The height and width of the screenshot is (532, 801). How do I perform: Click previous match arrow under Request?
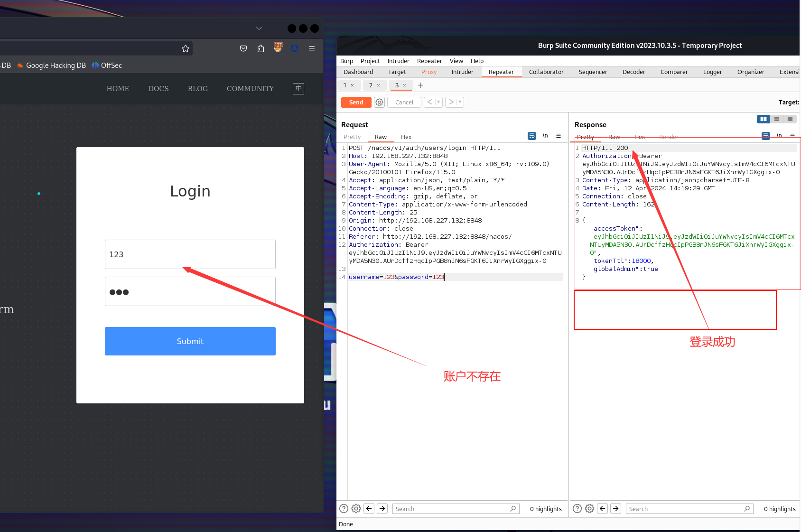369,509
